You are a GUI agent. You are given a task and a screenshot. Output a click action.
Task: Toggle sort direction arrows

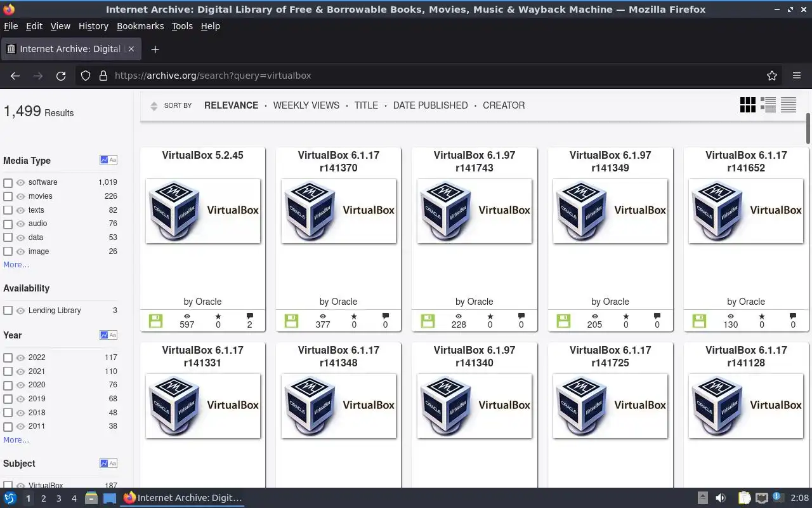[154, 106]
